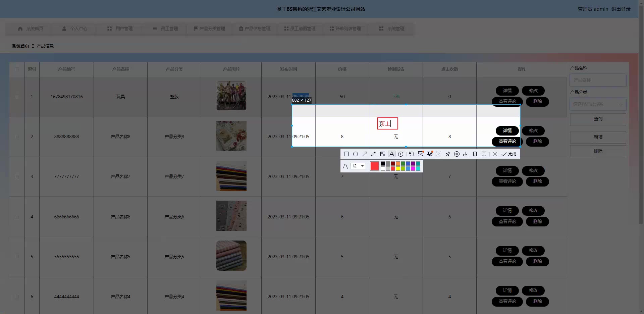The image size is (644, 314).
Task: Undo the last annotation
Action: tap(411, 154)
